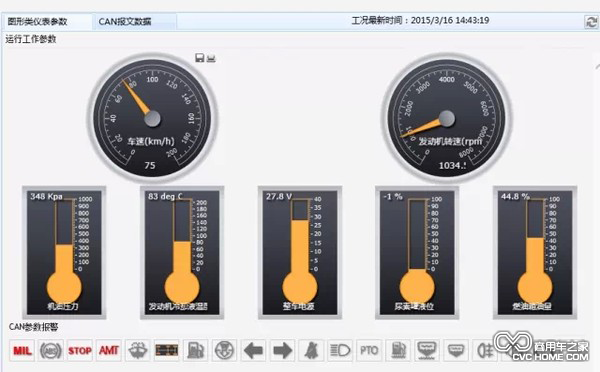600x372 pixels.
Task: Click the coolant level wave alarm icon
Action: [427, 350]
